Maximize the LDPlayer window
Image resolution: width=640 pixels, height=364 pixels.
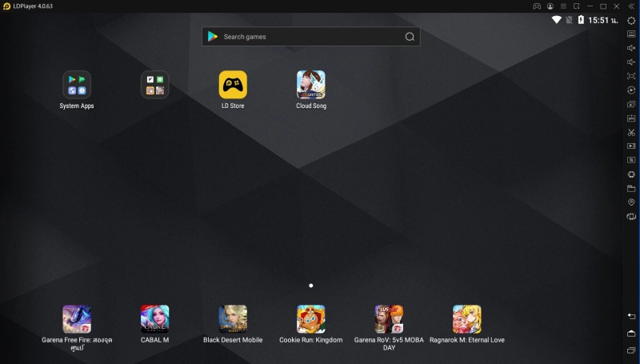[x=603, y=6]
